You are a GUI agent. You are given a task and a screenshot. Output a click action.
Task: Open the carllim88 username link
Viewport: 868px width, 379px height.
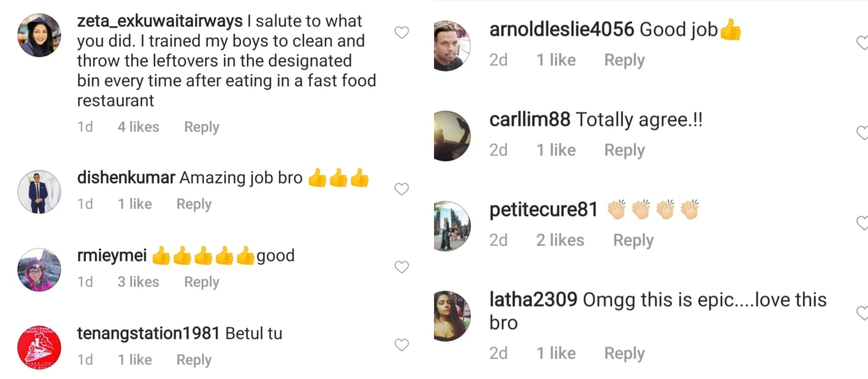(x=530, y=120)
